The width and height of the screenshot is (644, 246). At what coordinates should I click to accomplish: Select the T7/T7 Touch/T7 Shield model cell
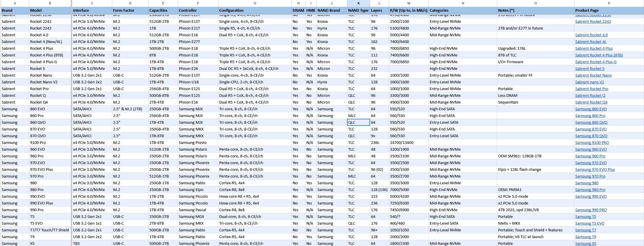50,230
